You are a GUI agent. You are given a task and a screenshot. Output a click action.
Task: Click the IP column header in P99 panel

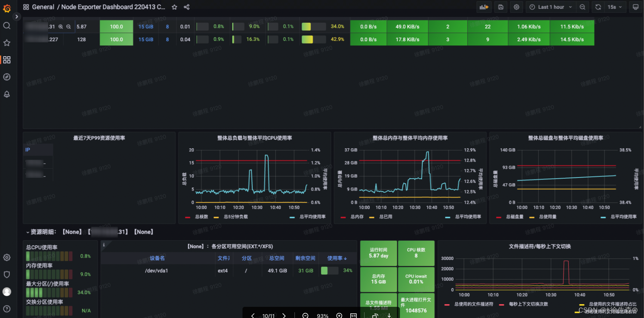click(x=28, y=150)
